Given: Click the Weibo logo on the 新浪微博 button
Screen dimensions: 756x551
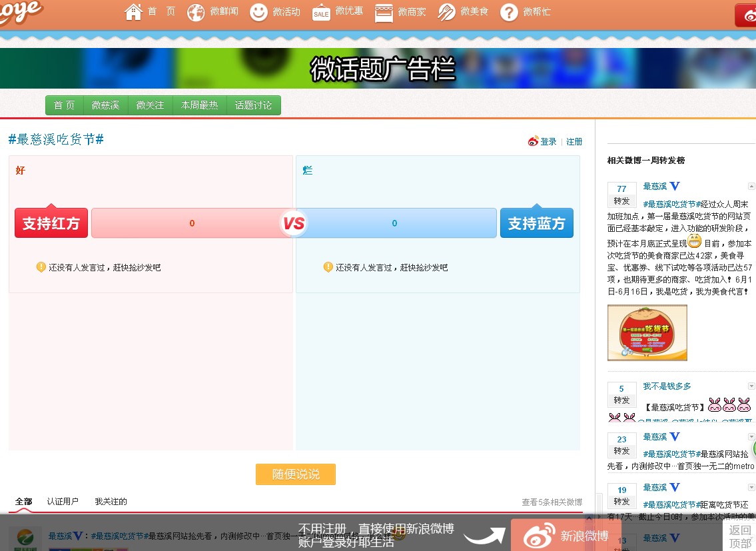Looking at the screenshot, I should (540, 536).
